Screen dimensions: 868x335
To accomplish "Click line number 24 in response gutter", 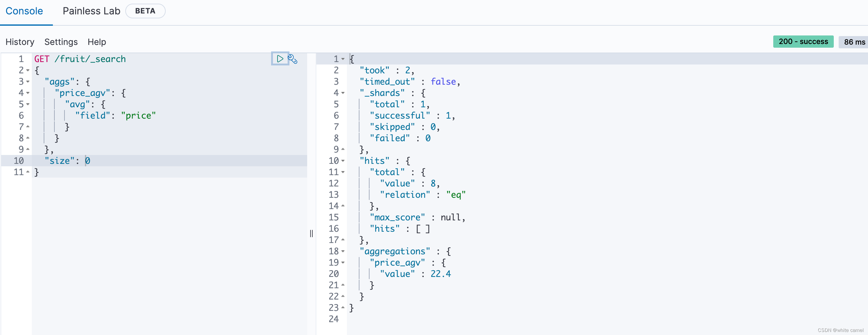I will coord(333,319).
